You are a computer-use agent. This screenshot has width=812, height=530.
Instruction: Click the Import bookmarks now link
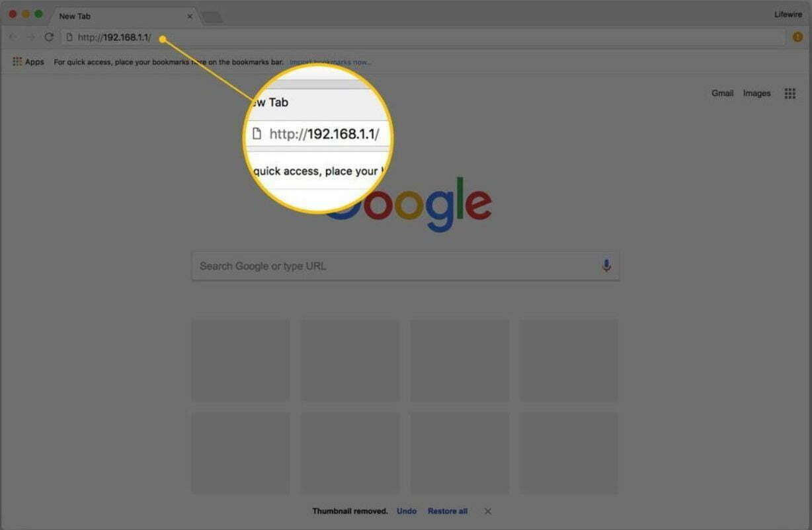(x=331, y=62)
